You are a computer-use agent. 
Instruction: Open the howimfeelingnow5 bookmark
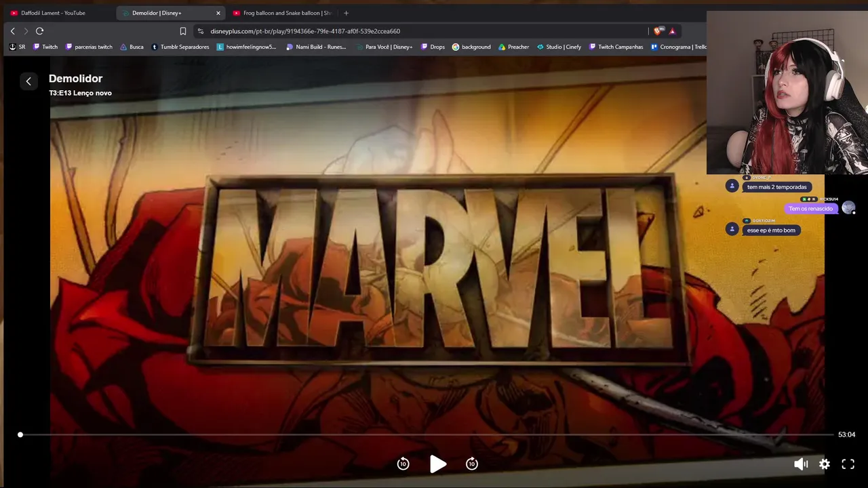click(x=247, y=47)
